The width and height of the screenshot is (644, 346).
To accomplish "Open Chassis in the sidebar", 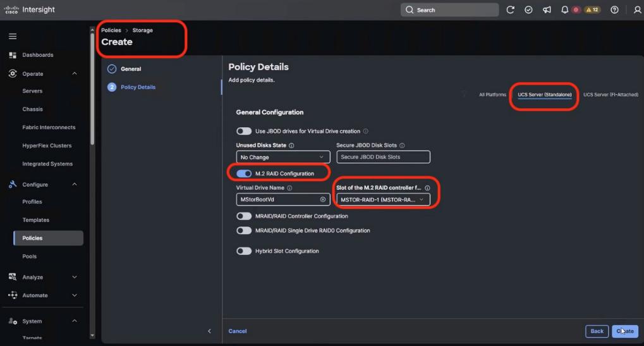I will click(x=32, y=109).
